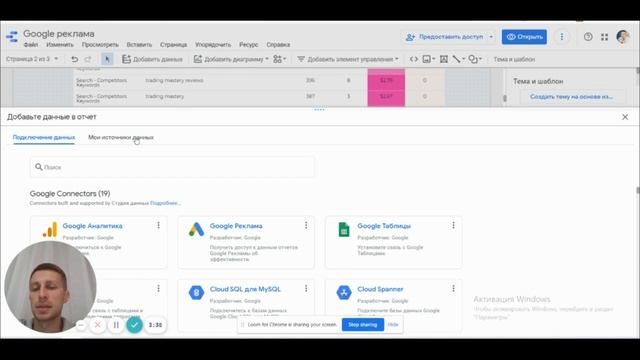Click the undo arrow icon
640x360 pixels.
click(74, 59)
